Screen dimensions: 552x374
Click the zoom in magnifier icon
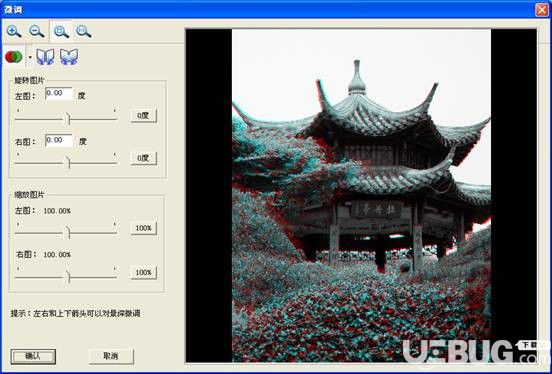click(14, 31)
